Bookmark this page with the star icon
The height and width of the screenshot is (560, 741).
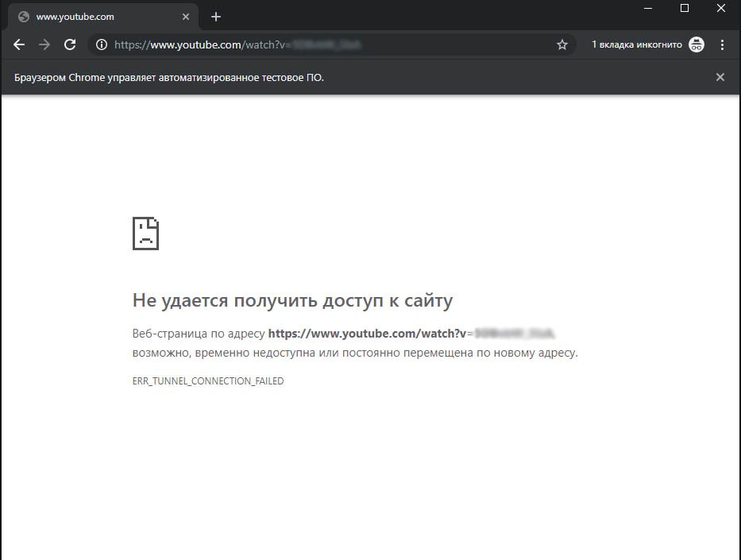point(562,45)
